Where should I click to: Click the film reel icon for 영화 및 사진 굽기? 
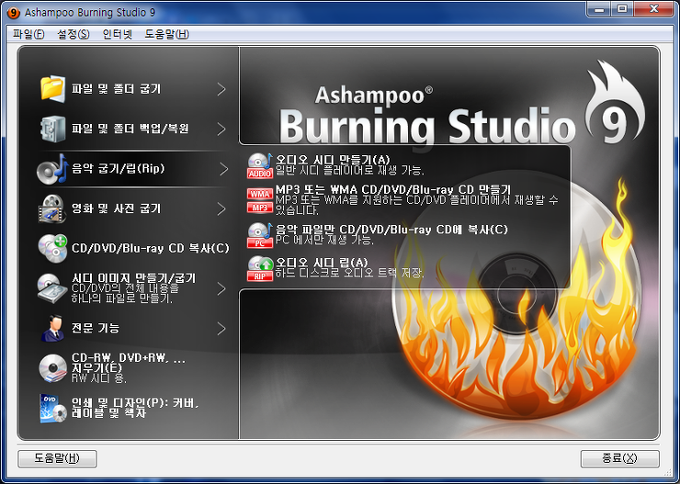pyautogui.click(x=52, y=209)
